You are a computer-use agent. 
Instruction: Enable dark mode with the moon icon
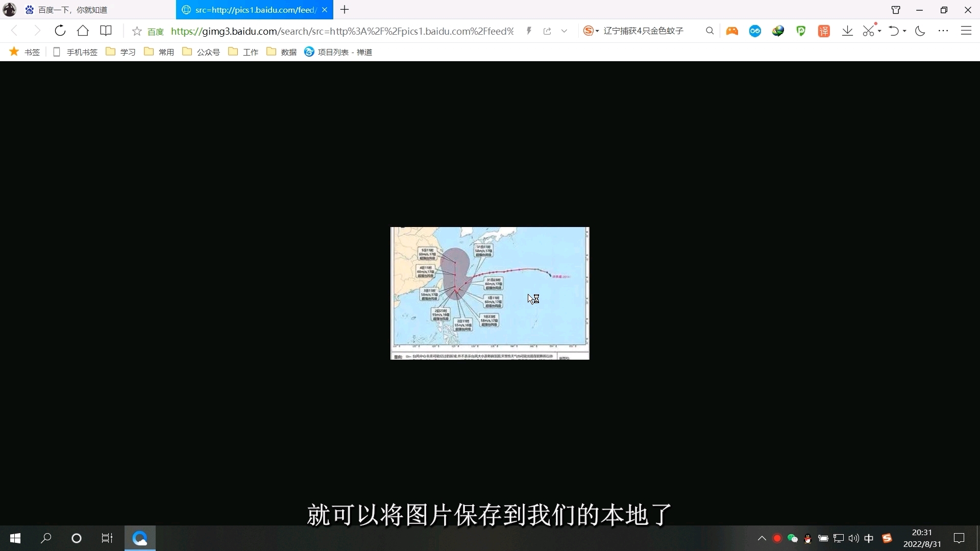(x=920, y=31)
